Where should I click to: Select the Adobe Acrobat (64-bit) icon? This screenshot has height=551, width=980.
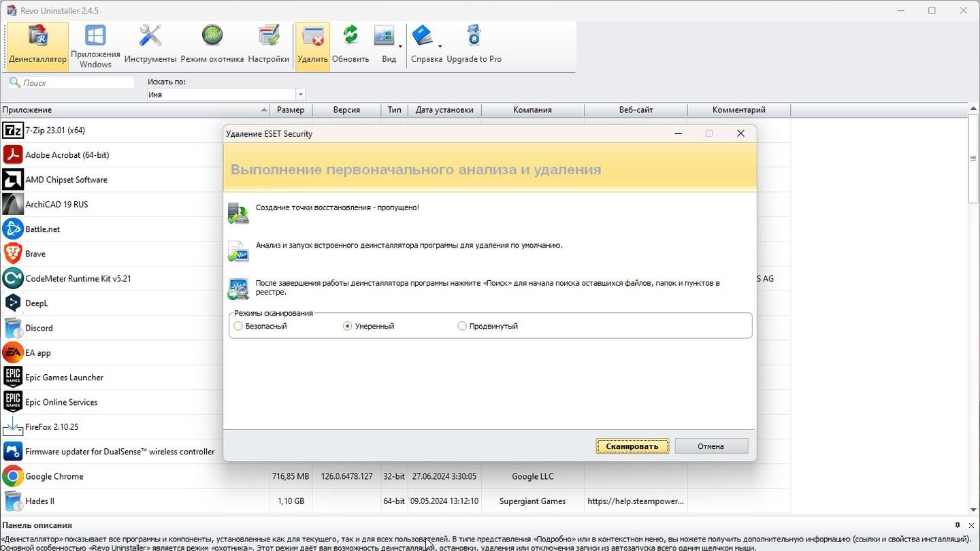click(12, 155)
